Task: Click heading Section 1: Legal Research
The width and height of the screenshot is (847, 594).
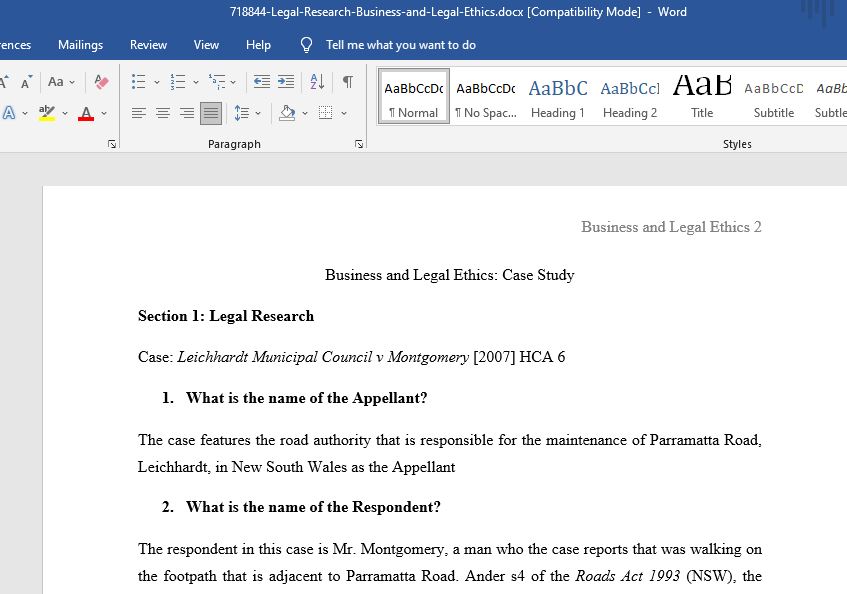Action: tap(226, 316)
